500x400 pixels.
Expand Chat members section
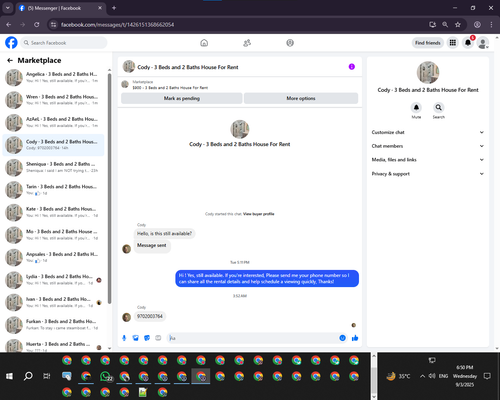[428, 146]
